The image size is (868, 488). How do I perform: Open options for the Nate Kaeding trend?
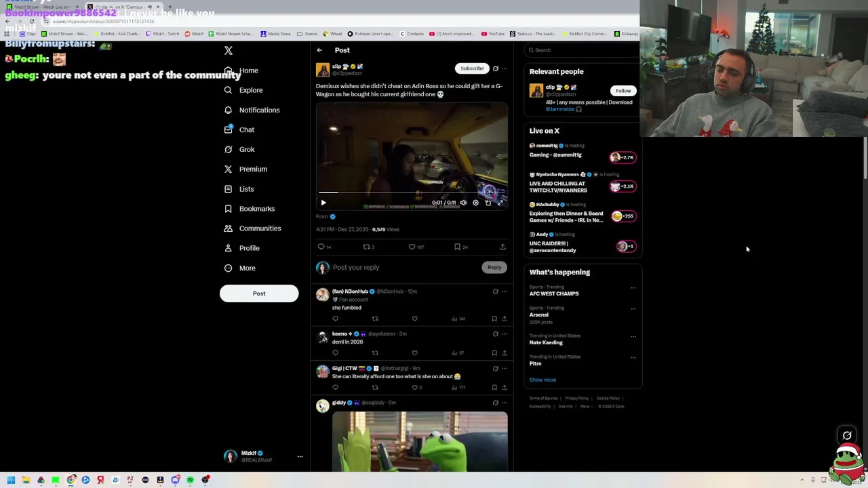click(x=633, y=337)
